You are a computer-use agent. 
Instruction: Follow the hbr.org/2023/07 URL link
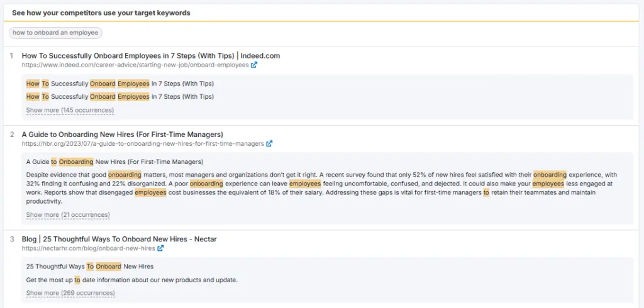point(143,143)
